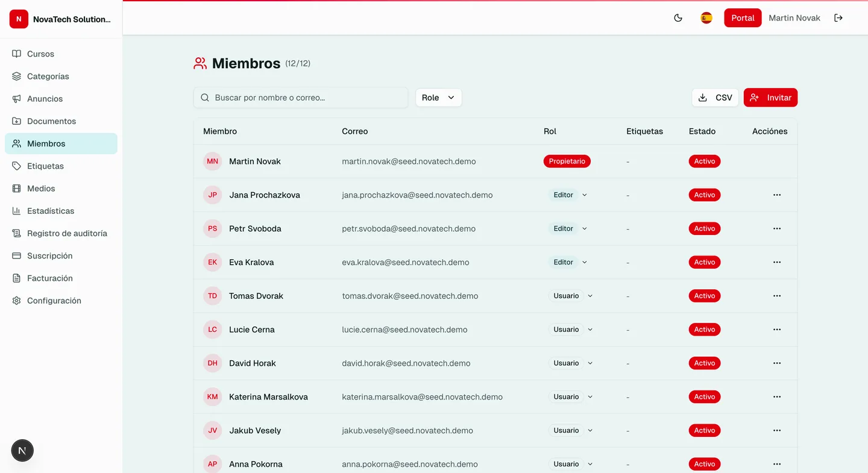
Task: Change Tomas Dvorak's role dropdown
Action: tap(573, 296)
